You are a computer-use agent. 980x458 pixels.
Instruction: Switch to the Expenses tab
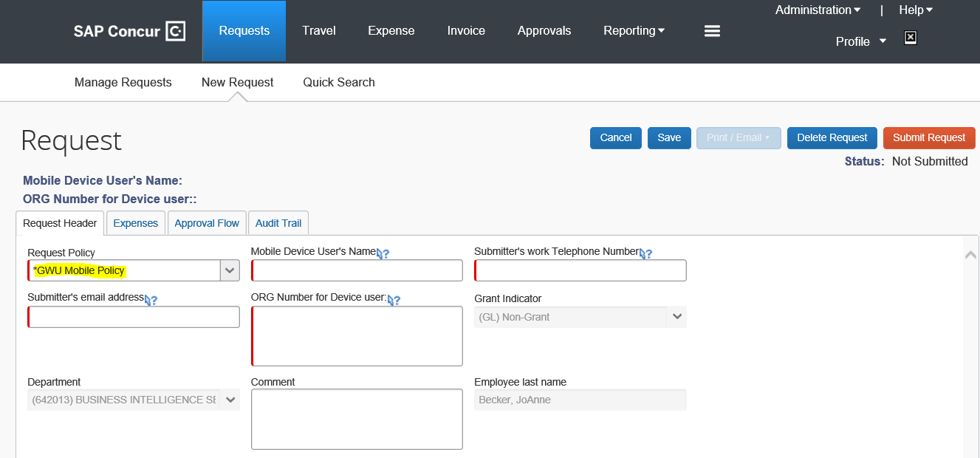(x=135, y=223)
